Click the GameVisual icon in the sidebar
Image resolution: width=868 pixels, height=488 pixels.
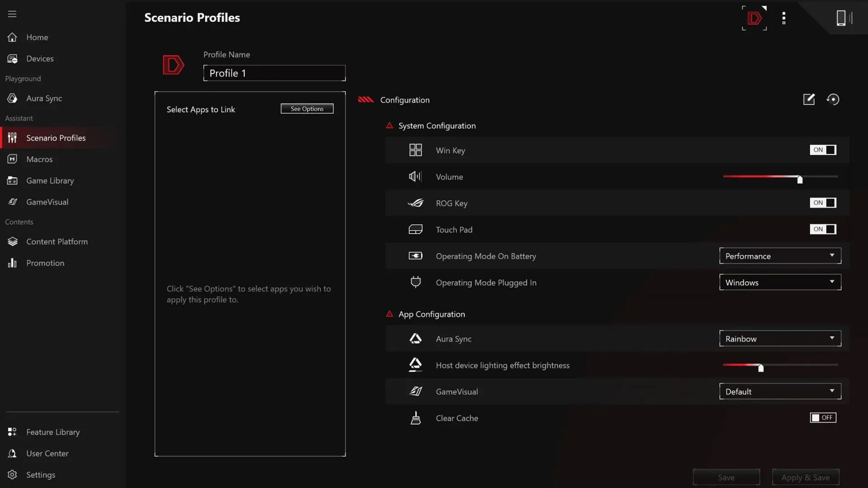(12, 202)
